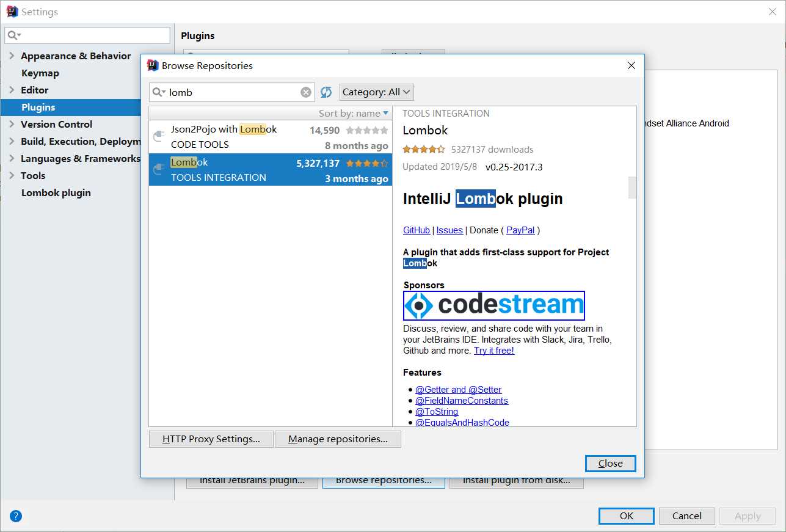Click Manage repositories button
Viewport: 786px width, 532px height.
tap(338, 439)
